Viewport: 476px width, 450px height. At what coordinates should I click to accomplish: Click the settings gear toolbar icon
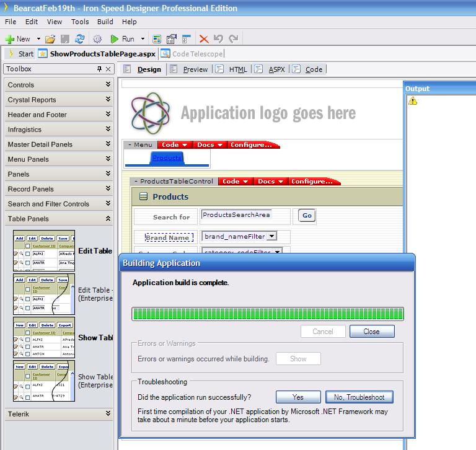click(x=97, y=39)
